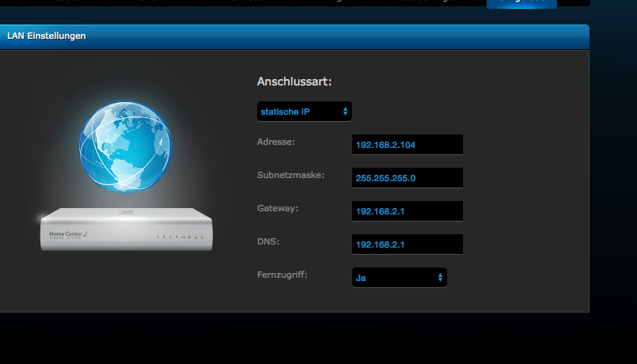This screenshot has width=637, height=364.
Task: Select the highlighted tab in the top navigation
Action: tap(521, 3)
